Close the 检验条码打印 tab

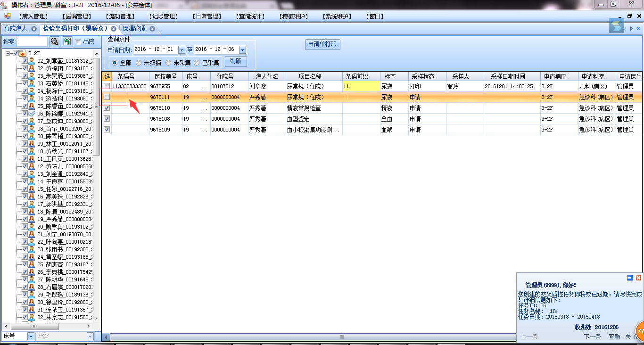click(113, 29)
